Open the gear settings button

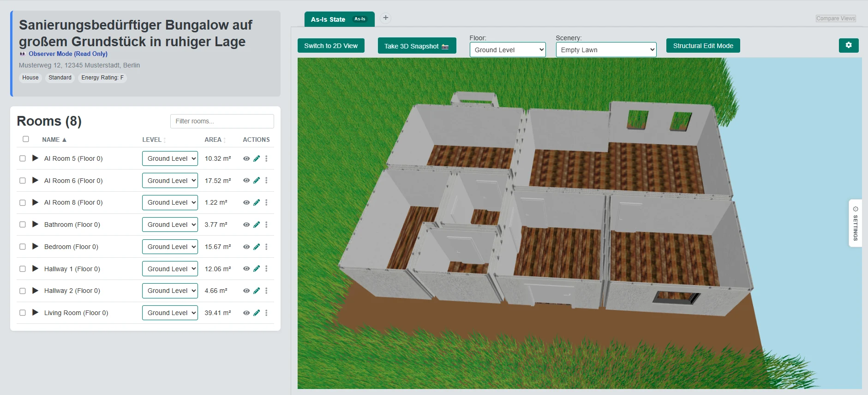(x=848, y=45)
